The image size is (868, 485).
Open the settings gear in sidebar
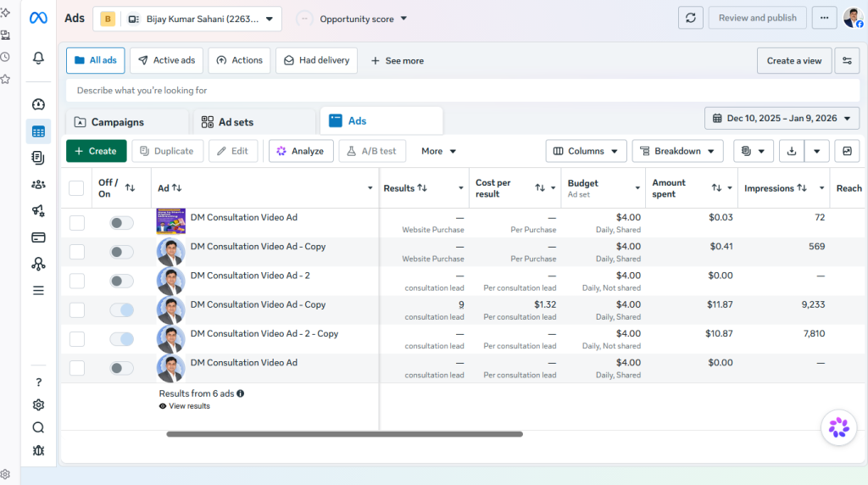point(38,404)
